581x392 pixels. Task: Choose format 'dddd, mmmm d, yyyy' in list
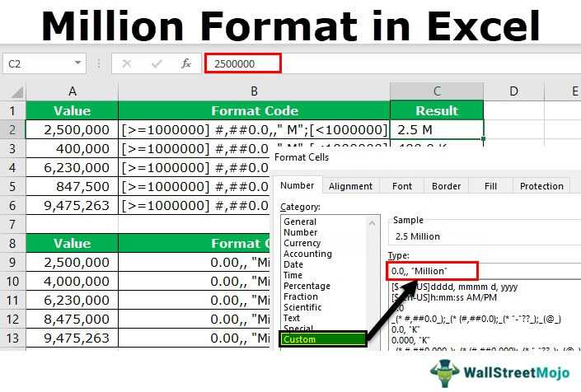pyautogui.click(x=455, y=287)
